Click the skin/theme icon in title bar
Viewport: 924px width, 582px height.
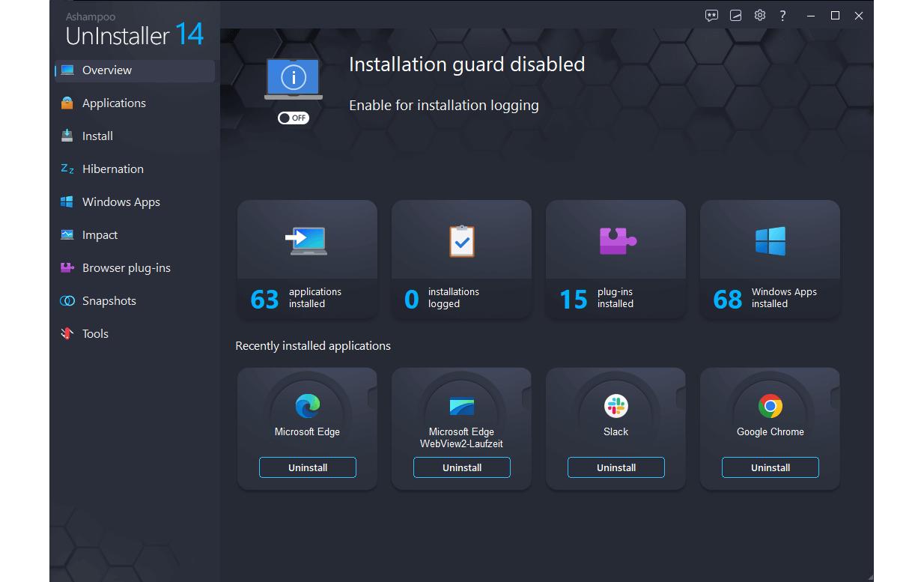coord(736,16)
